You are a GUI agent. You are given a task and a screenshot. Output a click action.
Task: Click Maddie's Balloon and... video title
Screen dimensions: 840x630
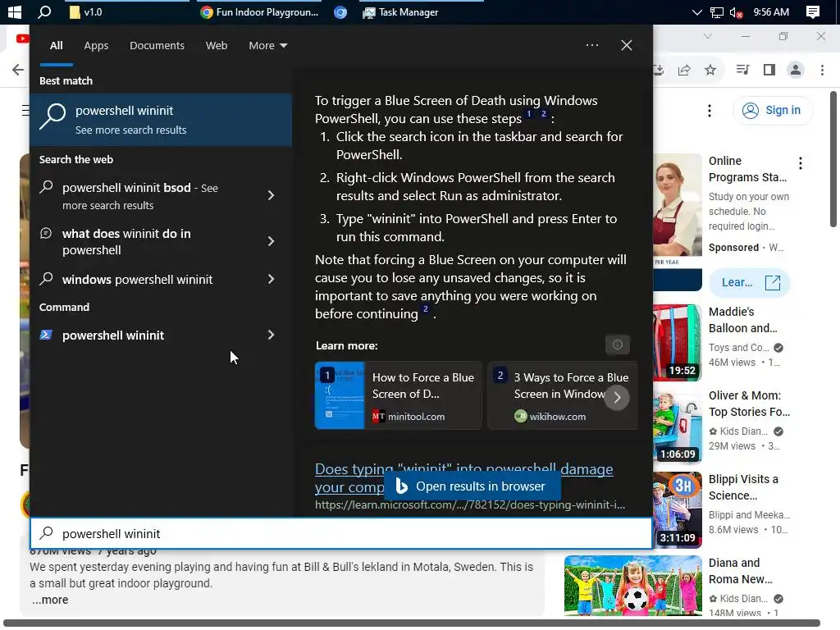tap(742, 320)
